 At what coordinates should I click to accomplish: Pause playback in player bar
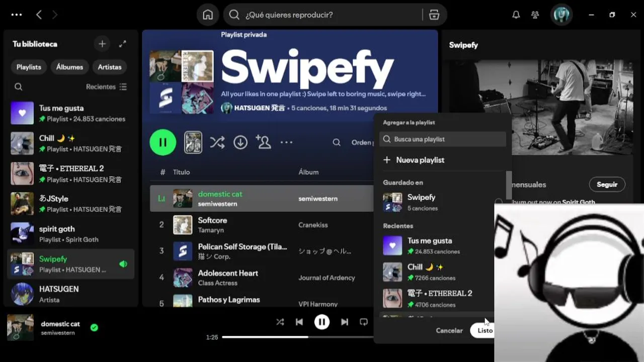[x=322, y=322]
